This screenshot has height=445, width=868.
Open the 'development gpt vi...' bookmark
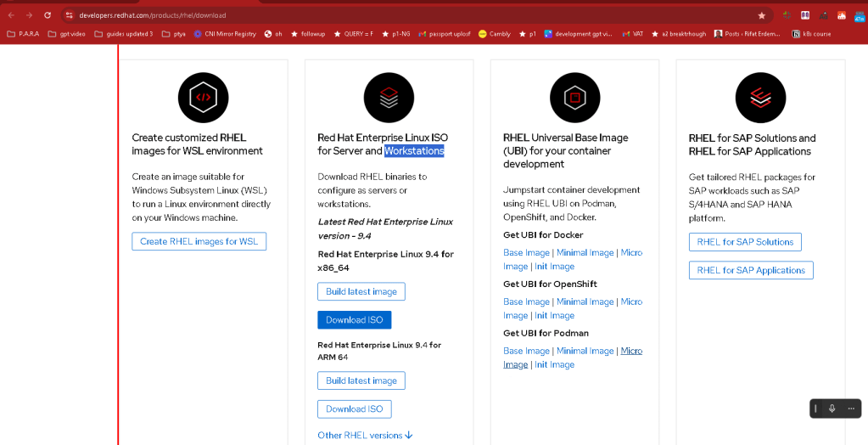click(x=579, y=34)
